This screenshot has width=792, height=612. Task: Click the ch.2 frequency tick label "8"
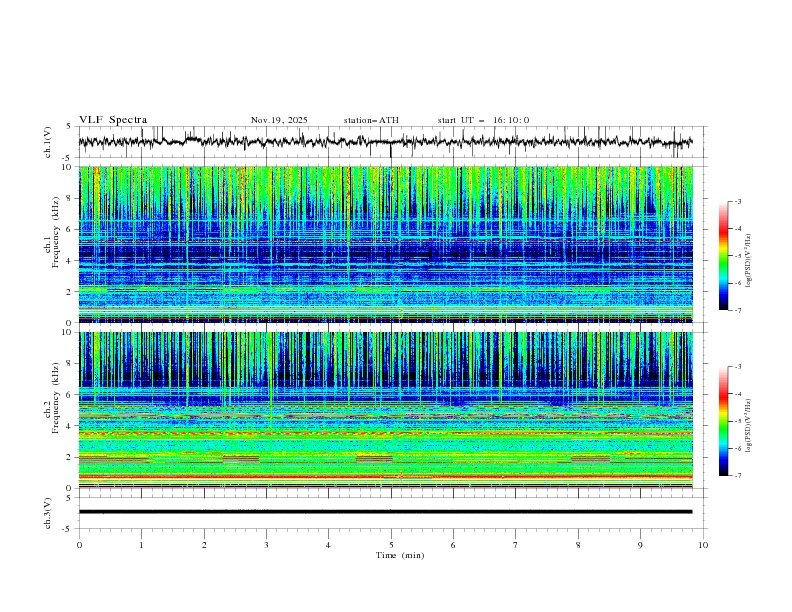(x=69, y=364)
